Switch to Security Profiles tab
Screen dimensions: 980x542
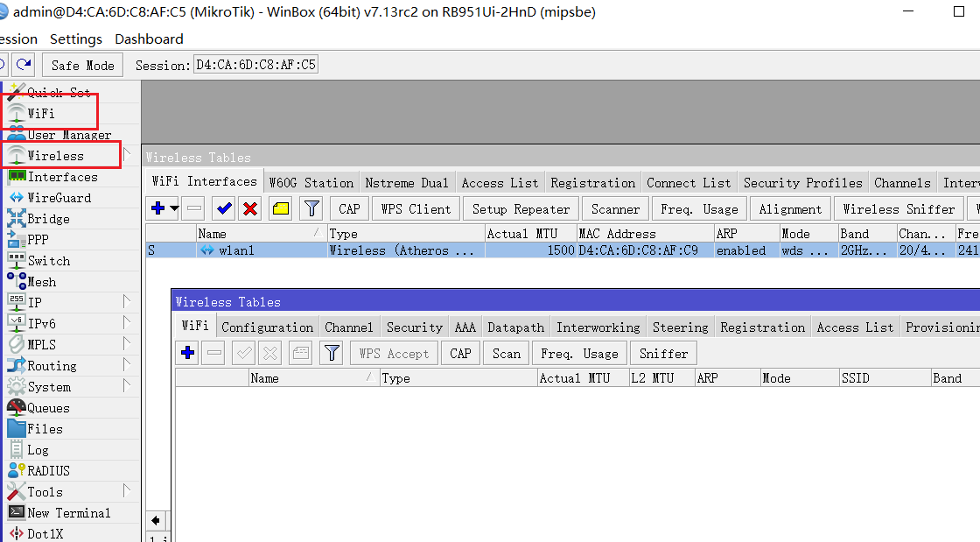click(x=802, y=183)
